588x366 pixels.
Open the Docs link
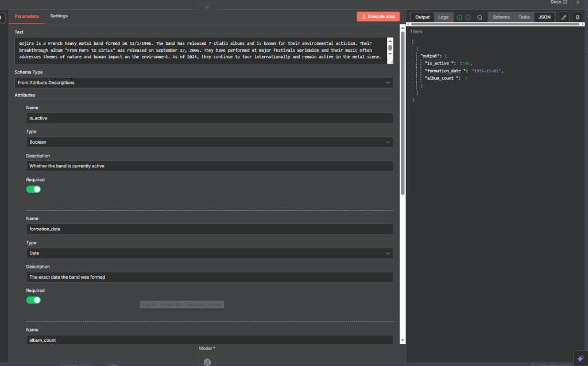point(559,2)
